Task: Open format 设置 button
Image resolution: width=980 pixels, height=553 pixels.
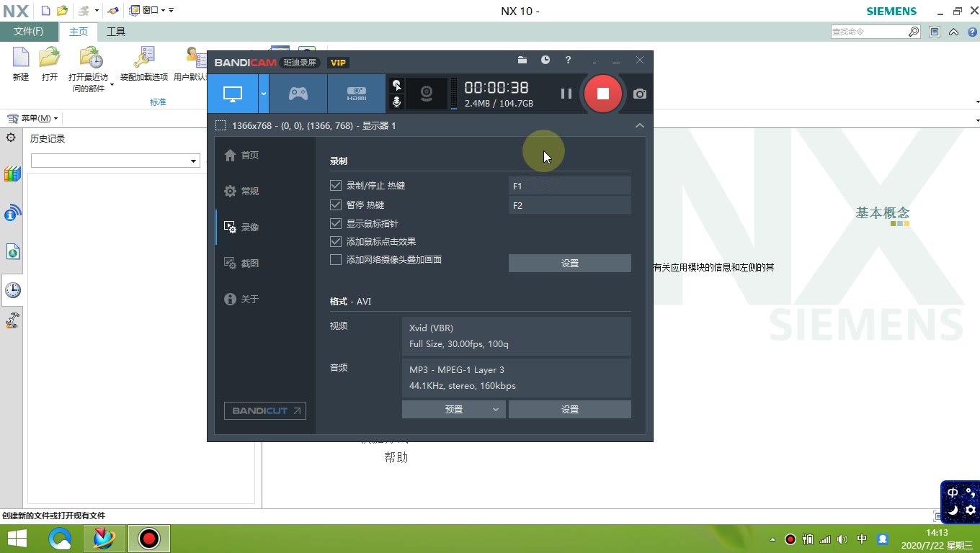Action: [569, 409]
